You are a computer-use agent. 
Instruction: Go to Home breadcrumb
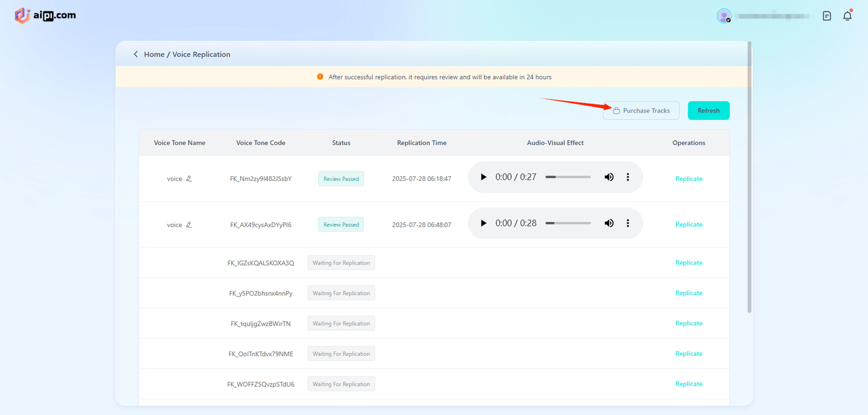pos(154,54)
